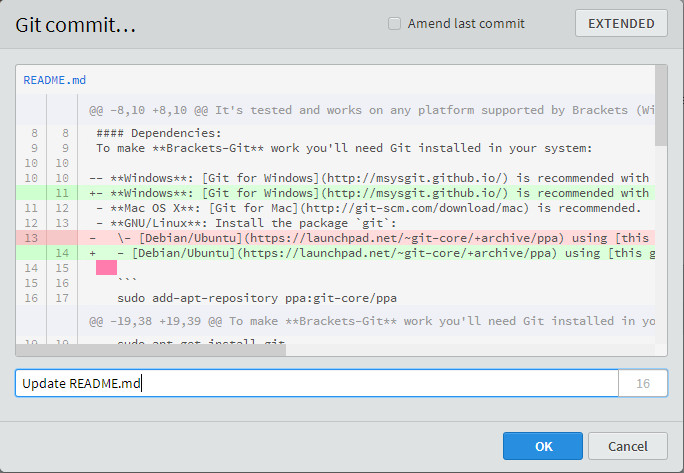Cancel the Git commit dialog
This screenshot has height=473, width=684.
(628, 446)
